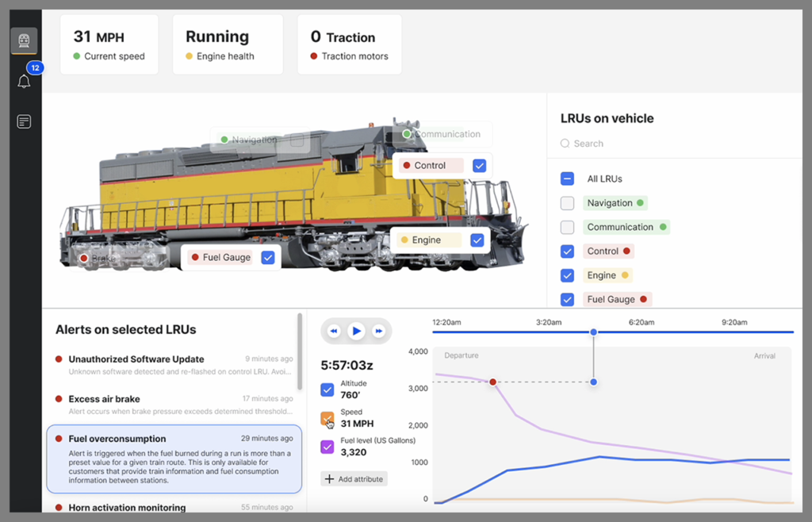The width and height of the screenshot is (812, 522).
Task: Click the fast-forward playback button
Action: (x=379, y=331)
